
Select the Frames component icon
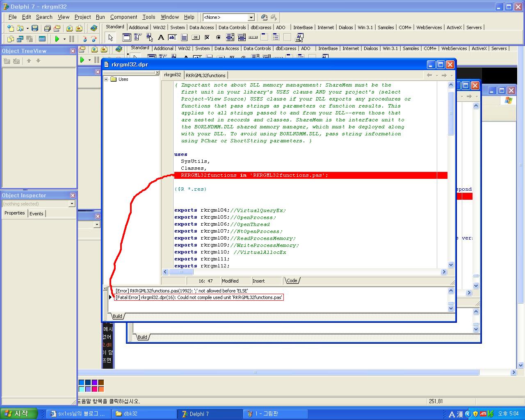click(127, 37)
